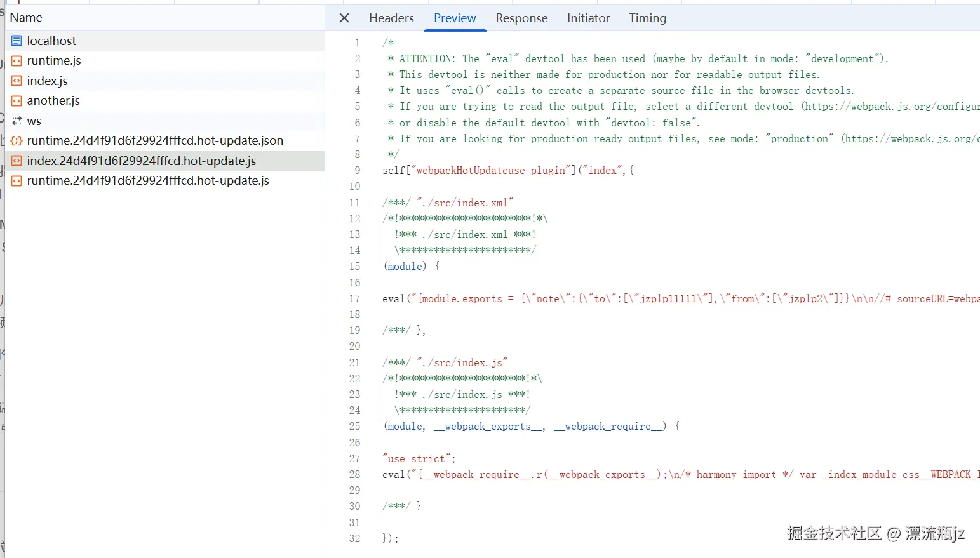Click the eval harmony import line 28

pyautogui.click(x=681, y=474)
